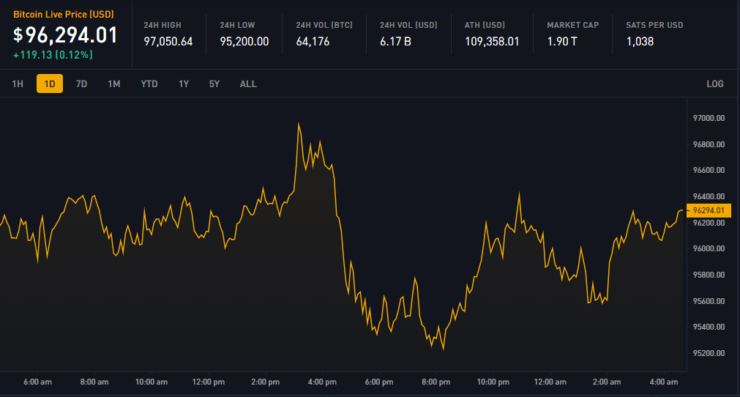Click the 64,176 volume value

(x=313, y=42)
